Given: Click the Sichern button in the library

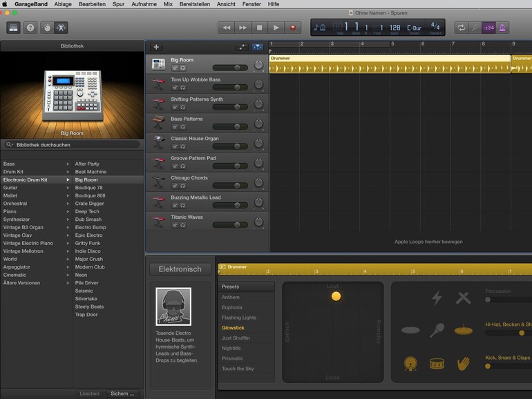Looking at the screenshot, I should coord(124,393).
